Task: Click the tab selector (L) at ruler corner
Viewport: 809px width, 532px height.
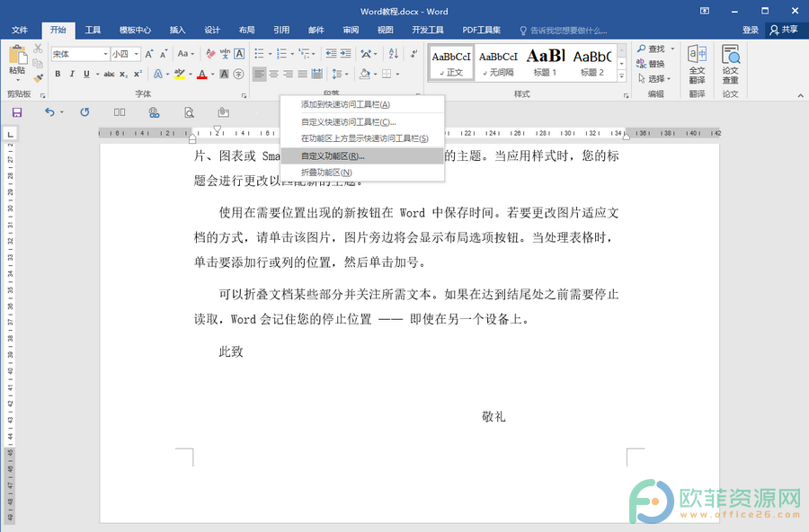Action: pos(10,134)
